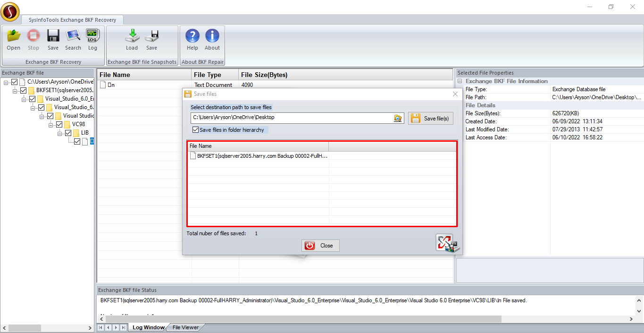Click the Text Document cell
Image resolution: width=644 pixels, height=333 pixels.
click(x=213, y=85)
